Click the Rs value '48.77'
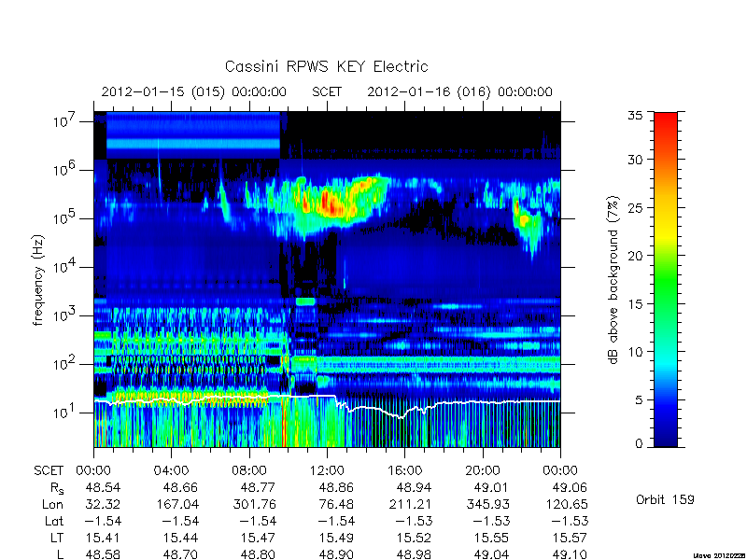 coord(259,487)
